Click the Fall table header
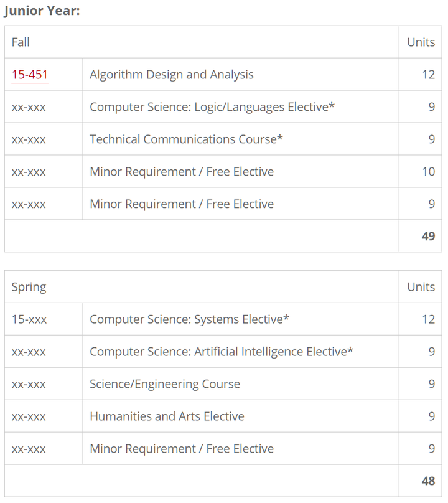Screen dimensions: 448x503 (21, 42)
